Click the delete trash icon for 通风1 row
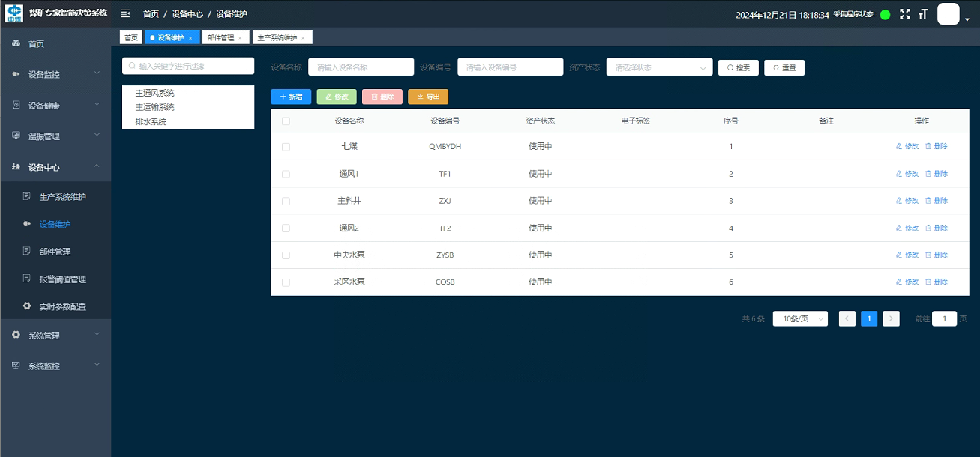The width and height of the screenshot is (980, 457). [928, 174]
